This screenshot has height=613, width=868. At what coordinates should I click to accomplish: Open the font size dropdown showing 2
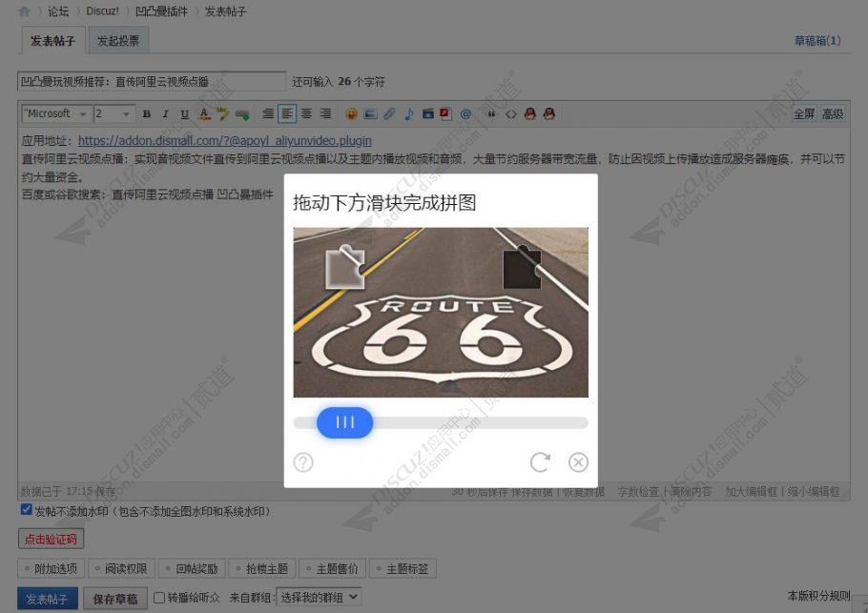(x=114, y=113)
